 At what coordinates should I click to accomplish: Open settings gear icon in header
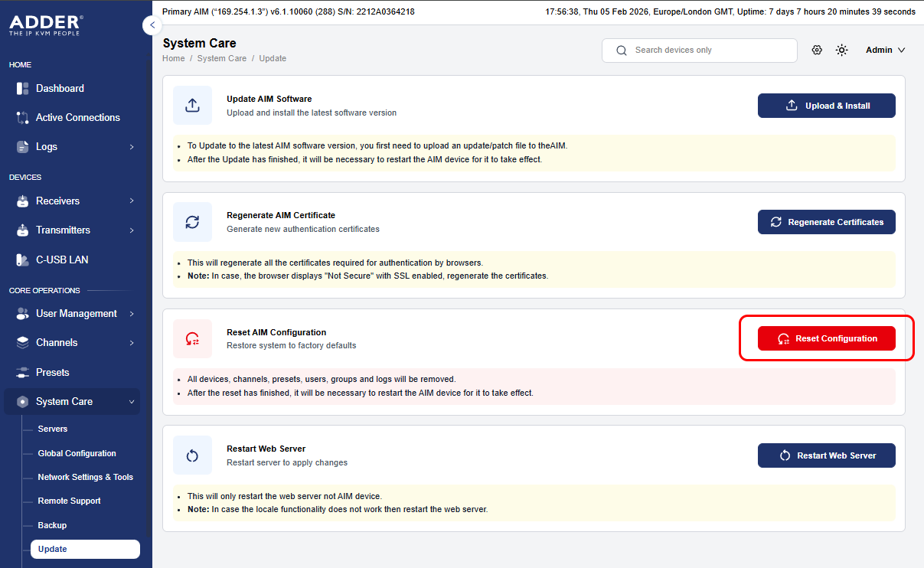(x=817, y=50)
